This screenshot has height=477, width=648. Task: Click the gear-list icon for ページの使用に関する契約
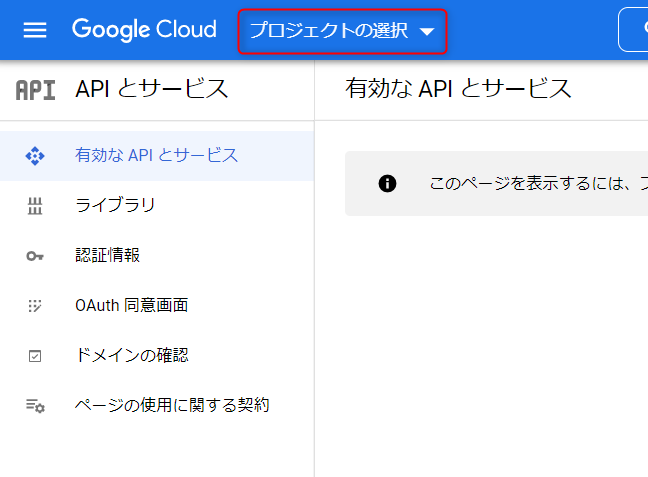click(x=35, y=406)
